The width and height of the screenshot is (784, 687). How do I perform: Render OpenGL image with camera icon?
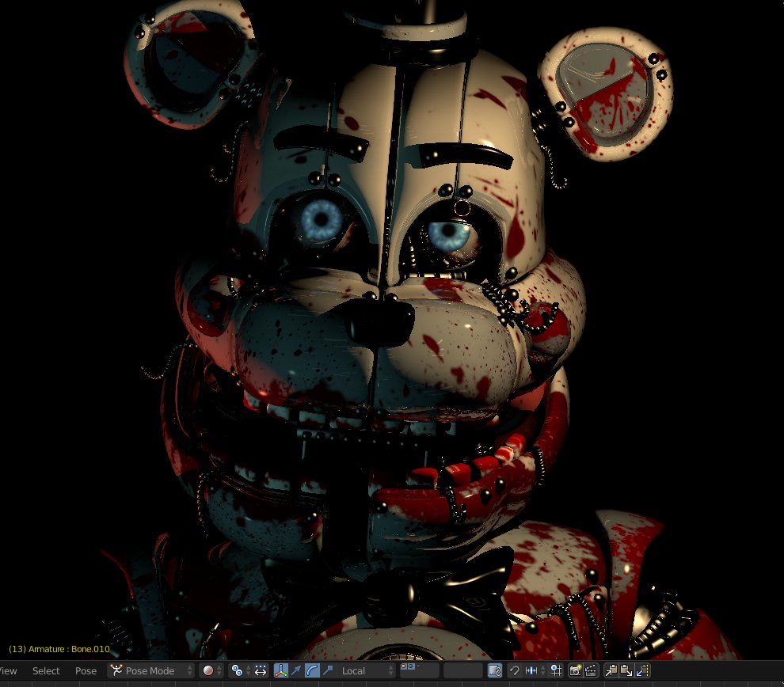point(575,670)
